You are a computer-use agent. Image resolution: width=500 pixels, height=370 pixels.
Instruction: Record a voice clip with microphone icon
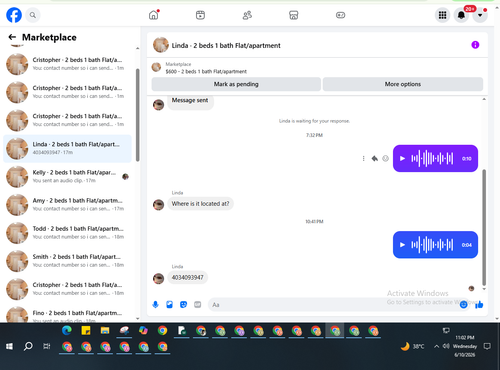point(155,304)
